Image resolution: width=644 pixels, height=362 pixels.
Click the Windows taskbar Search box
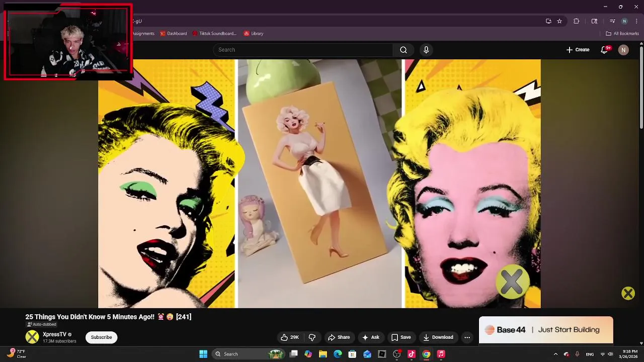tap(248, 354)
